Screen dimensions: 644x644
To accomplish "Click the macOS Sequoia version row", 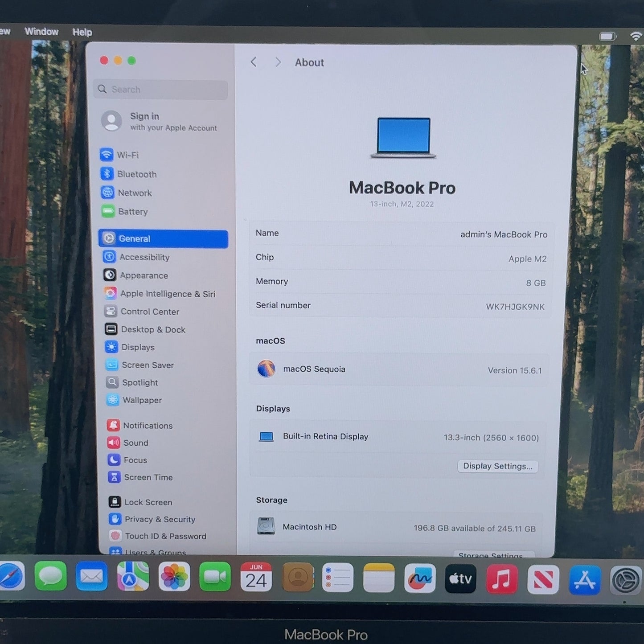I will pyautogui.click(x=399, y=369).
